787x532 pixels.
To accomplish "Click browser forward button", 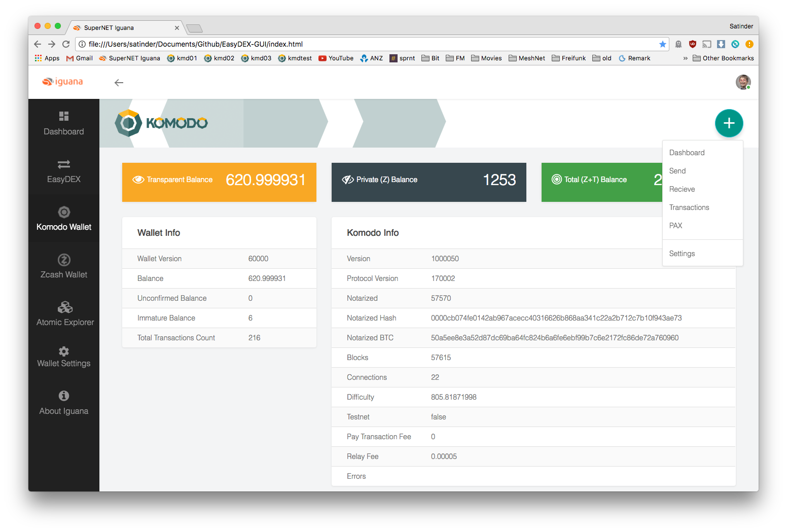I will pos(52,44).
